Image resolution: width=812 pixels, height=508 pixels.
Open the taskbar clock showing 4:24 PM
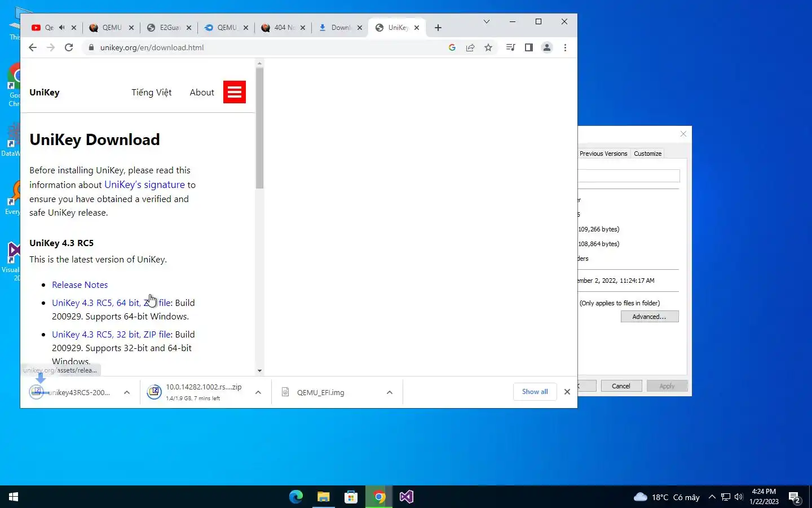coord(764,497)
